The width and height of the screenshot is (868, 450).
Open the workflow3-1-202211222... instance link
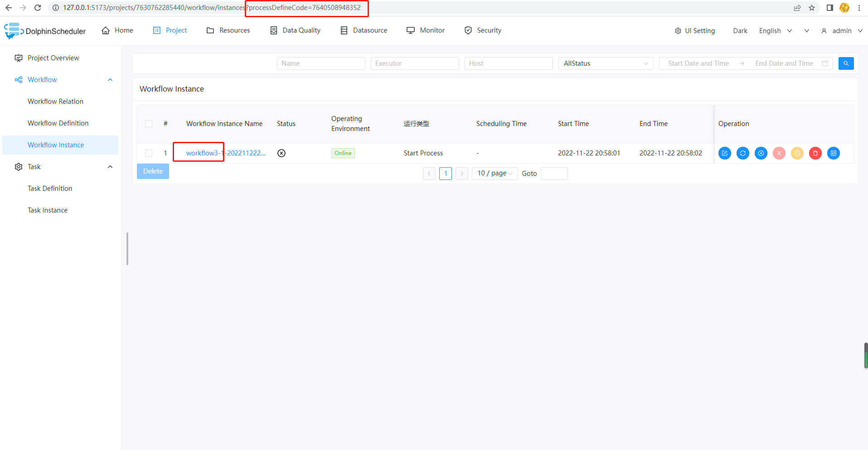(226, 153)
